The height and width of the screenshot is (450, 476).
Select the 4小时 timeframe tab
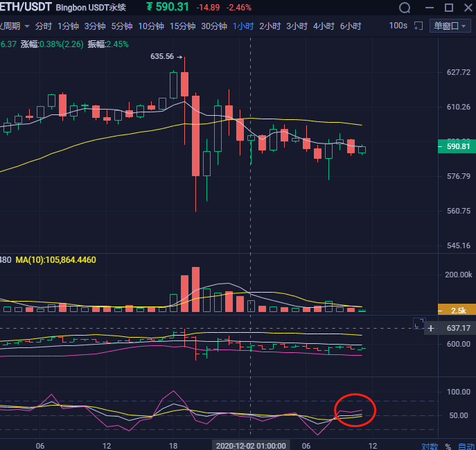pos(323,26)
